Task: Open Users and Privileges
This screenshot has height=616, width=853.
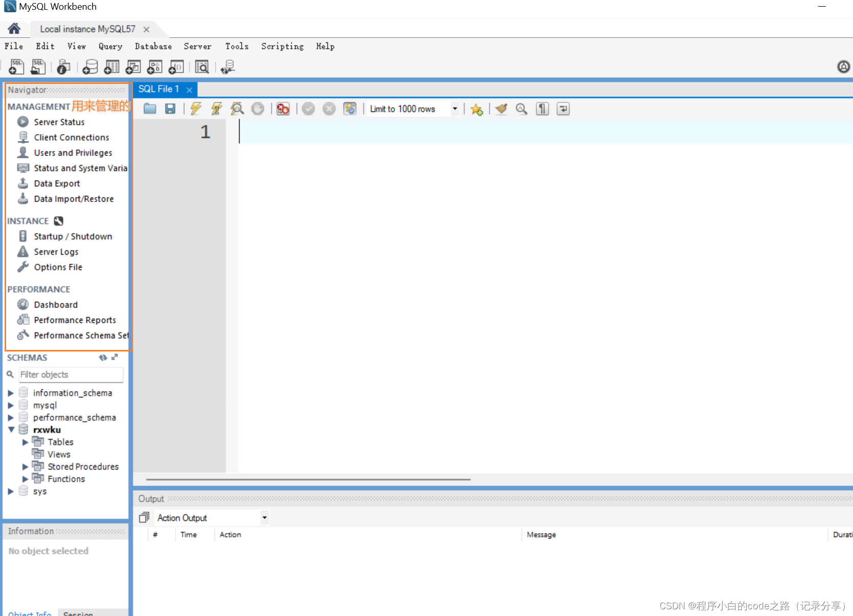Action: point(73,152)
